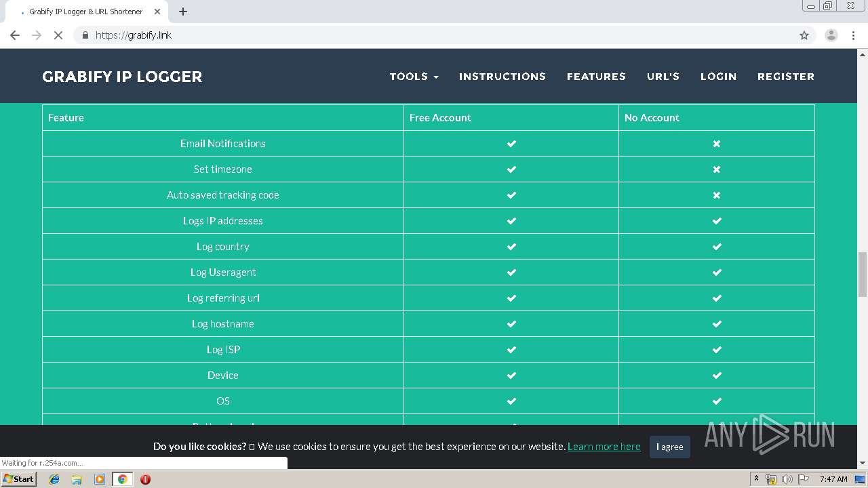Open the Windows Start menu
This screenshot has height=488, width=868.
coord(19,479)
